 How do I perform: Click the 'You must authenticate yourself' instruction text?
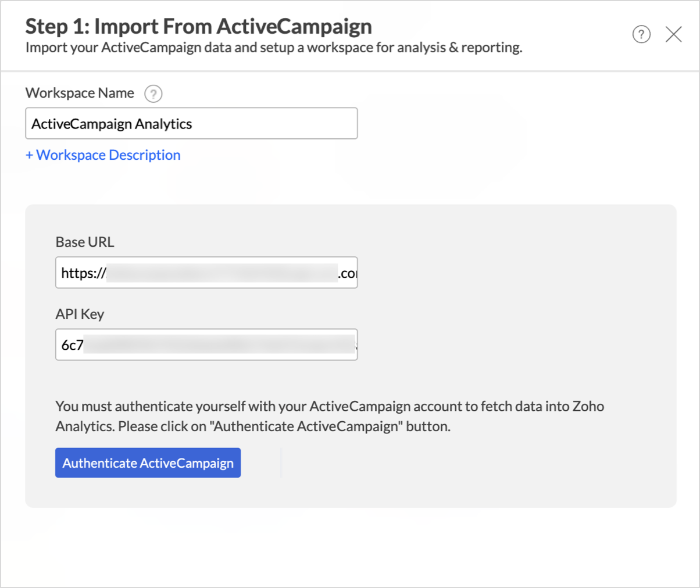click(330, 416)
